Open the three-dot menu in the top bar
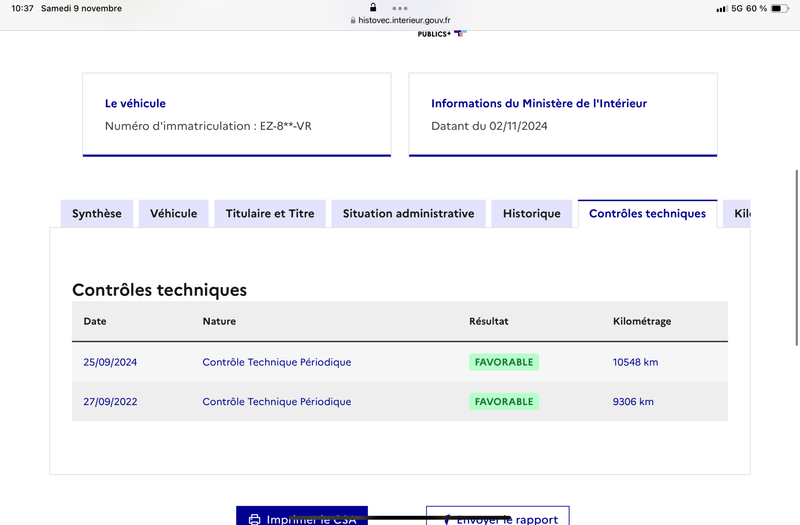The image size is (800, 525). (x=400, y=8)
